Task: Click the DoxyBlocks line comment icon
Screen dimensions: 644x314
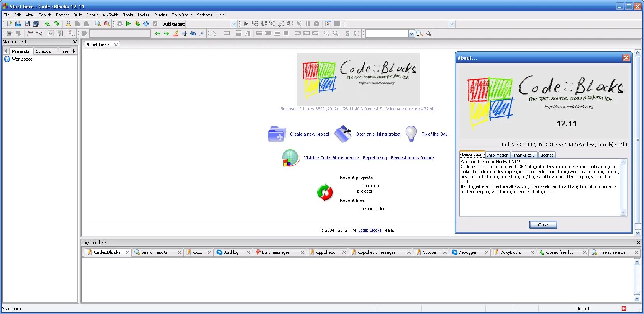Action: click(39, 33)
